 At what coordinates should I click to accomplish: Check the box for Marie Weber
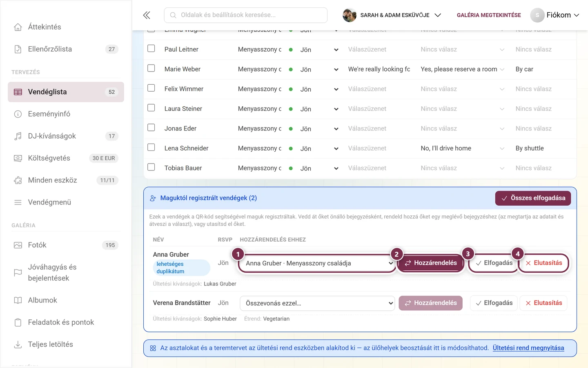pyautogui.click(x=151, y=68)
